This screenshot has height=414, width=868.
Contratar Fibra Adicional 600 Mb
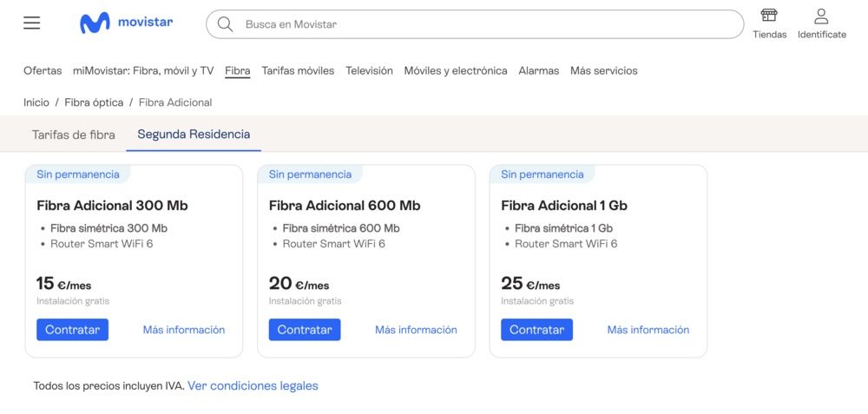[x=305, y=330]
